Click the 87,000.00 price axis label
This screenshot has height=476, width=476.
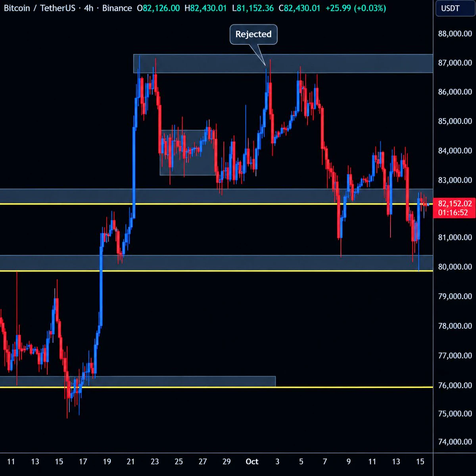click(x=455, y=63)
